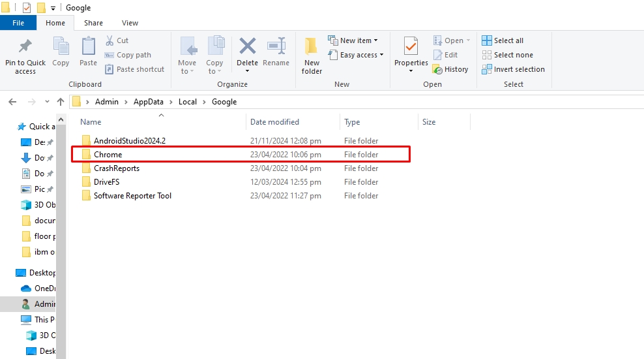Click Paste shortcut command
644x359 pixels.
pyautogui.click(x=135, y=69)
